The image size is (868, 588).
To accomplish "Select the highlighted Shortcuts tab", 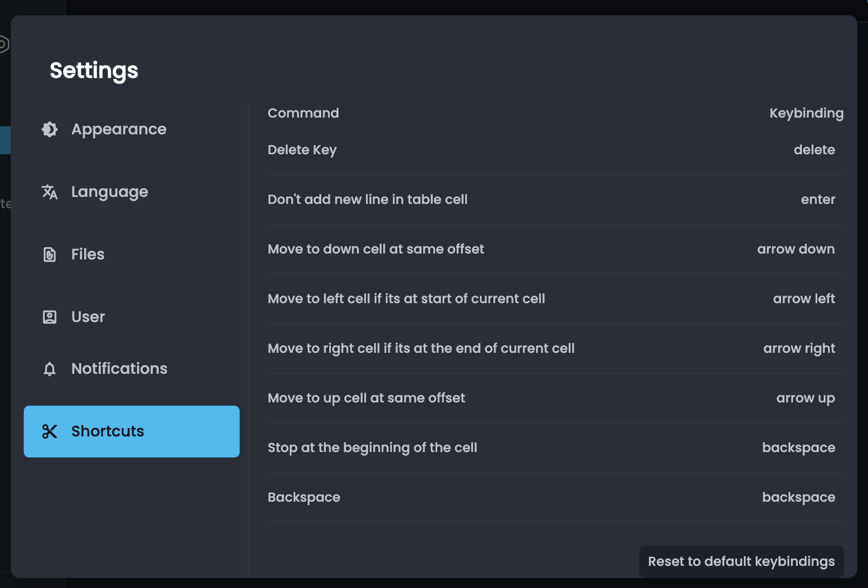I will pos(107,432).
